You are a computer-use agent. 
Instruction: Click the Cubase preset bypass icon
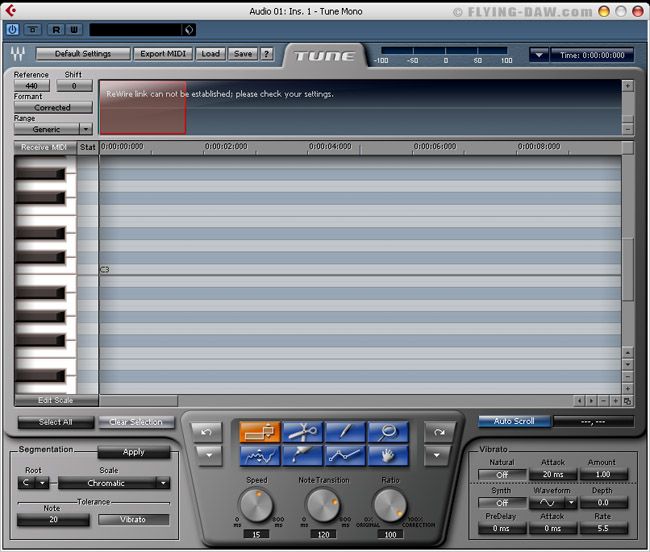33,29
